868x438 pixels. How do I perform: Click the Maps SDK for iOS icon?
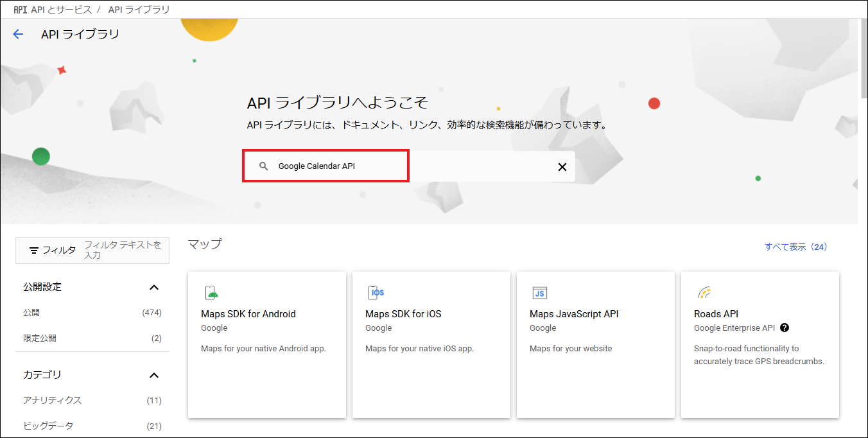(x=376, y=293)
